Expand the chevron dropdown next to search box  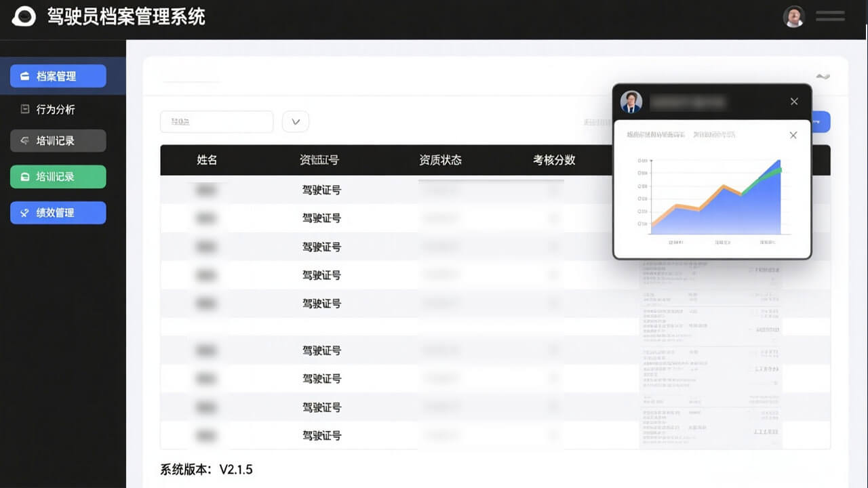(x=296, y=122)
